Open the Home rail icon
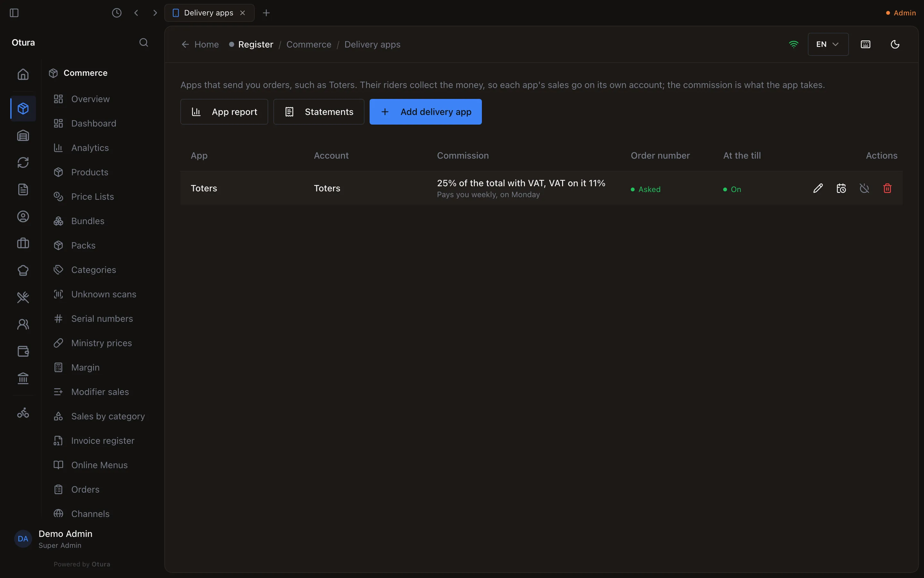Image resolution: width=924 pixels, height=578 pixels. tap(23, 74)
